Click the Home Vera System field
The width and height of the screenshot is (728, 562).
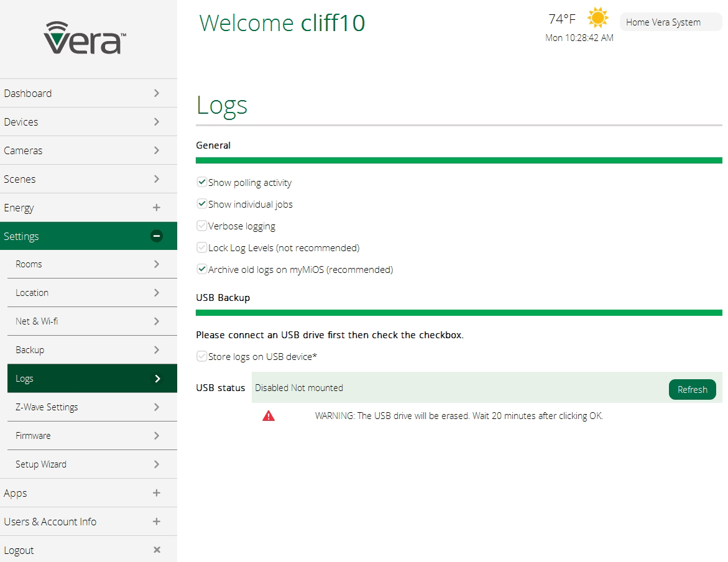(x=671, y=22)
